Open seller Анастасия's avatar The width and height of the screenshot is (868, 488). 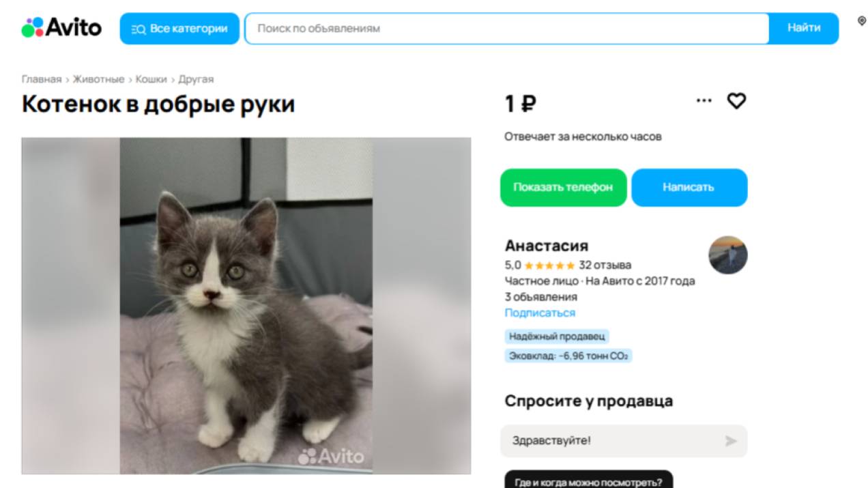coord(728,255)
